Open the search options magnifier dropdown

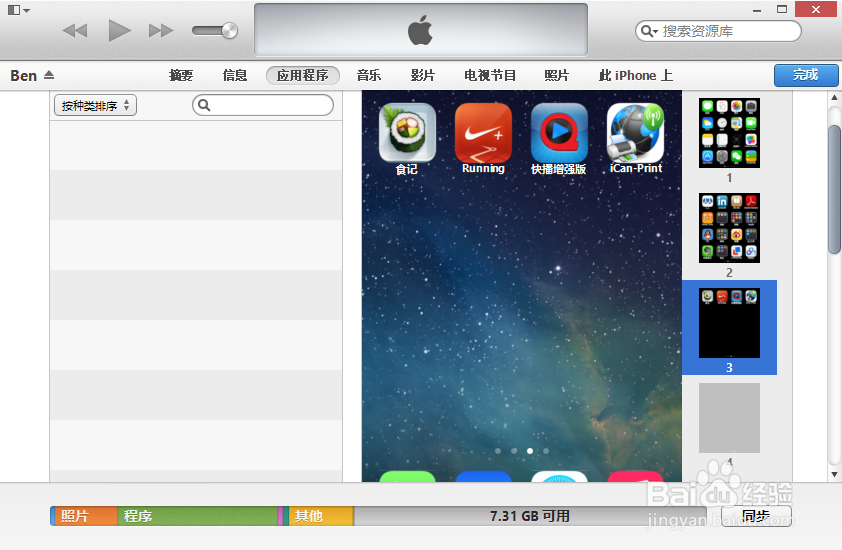point(649,31)
